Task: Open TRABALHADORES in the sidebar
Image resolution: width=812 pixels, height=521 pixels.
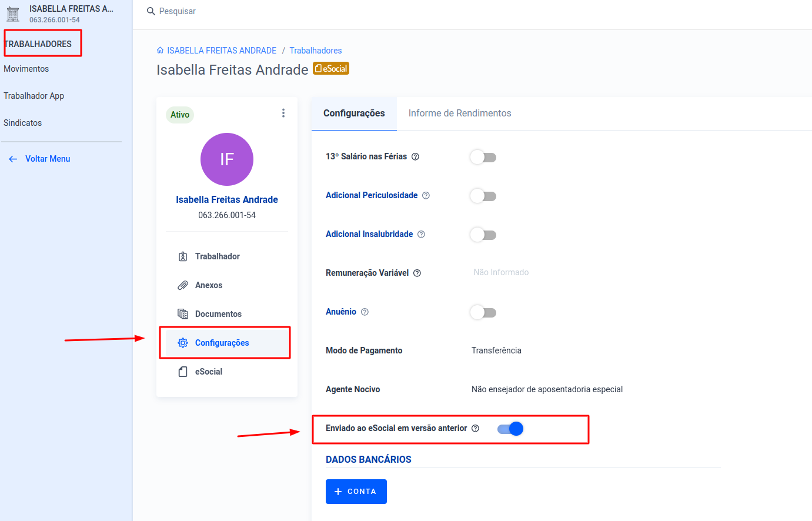Action: (38, 44)
